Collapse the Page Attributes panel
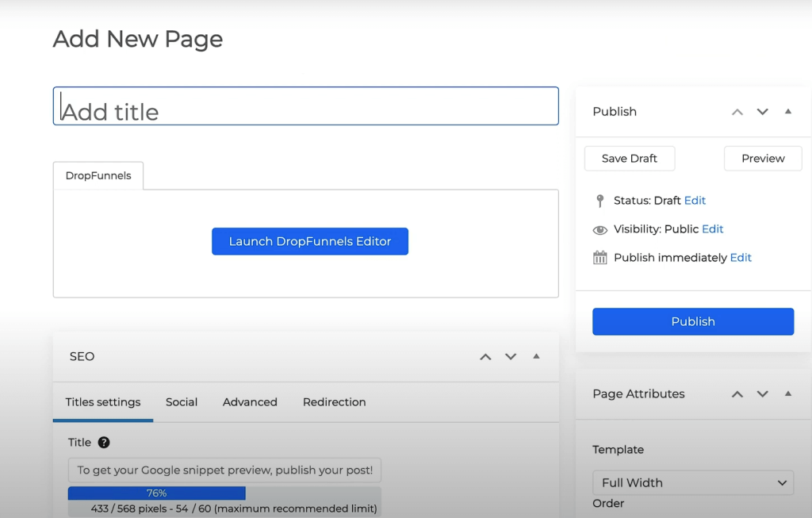The width and height of the screenshot is (812, 518). (787, 393)
